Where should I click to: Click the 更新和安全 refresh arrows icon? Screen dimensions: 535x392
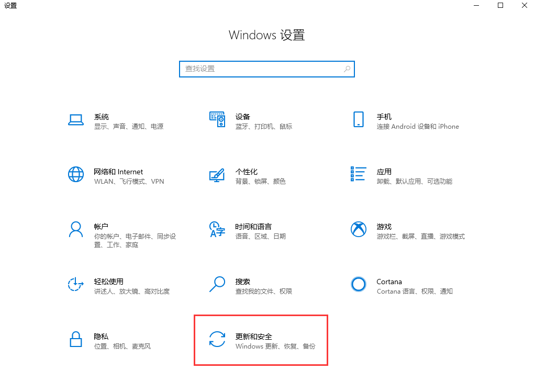click(x=217, y=339)
